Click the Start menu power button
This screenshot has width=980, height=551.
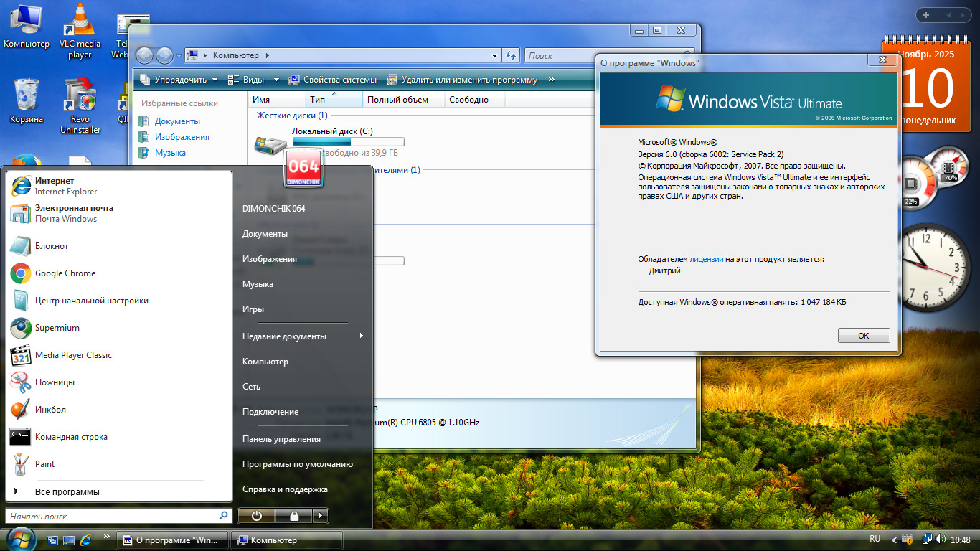click(256, 515)
